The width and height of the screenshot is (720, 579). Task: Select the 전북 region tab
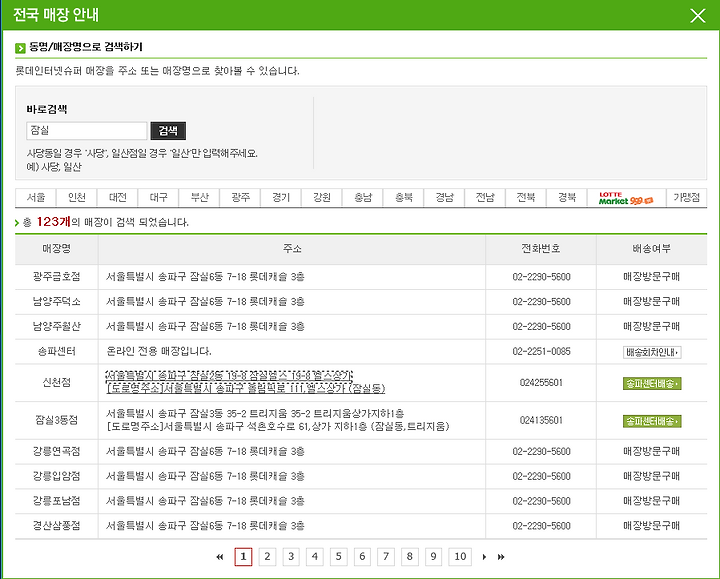[526, 197]
